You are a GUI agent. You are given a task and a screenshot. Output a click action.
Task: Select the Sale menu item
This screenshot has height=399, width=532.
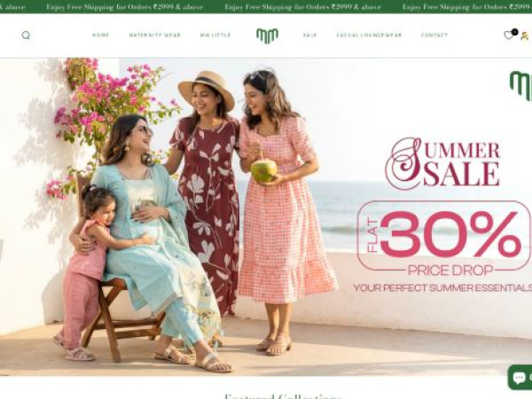pos(309,35)
